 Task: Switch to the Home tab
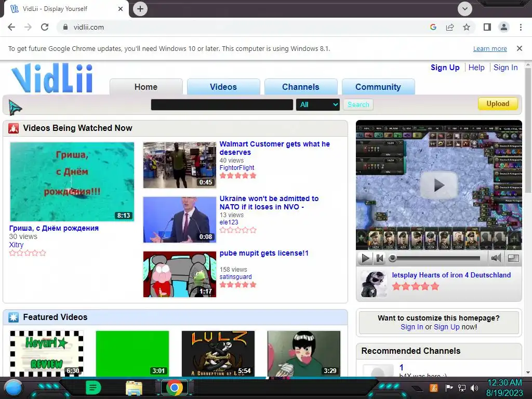(146, 87)
